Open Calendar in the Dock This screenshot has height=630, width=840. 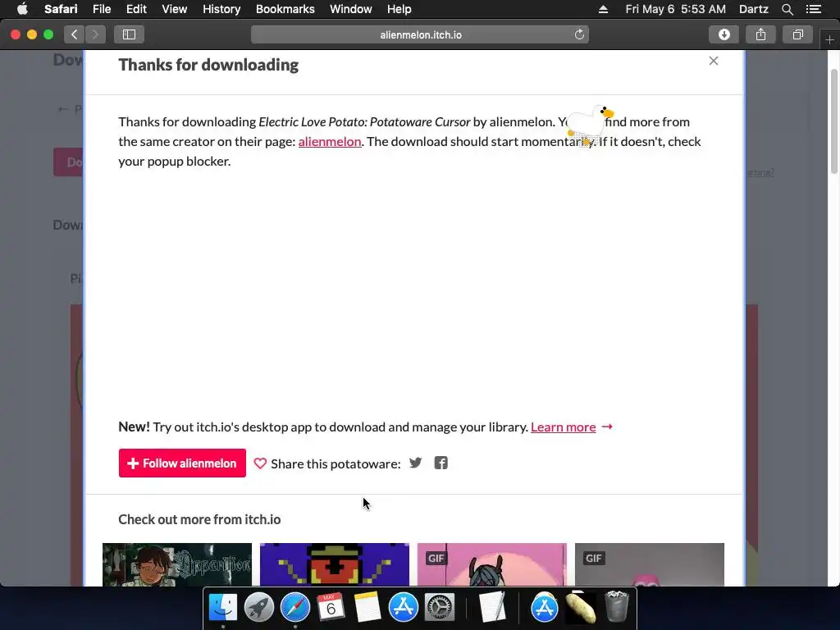(331, 607)
